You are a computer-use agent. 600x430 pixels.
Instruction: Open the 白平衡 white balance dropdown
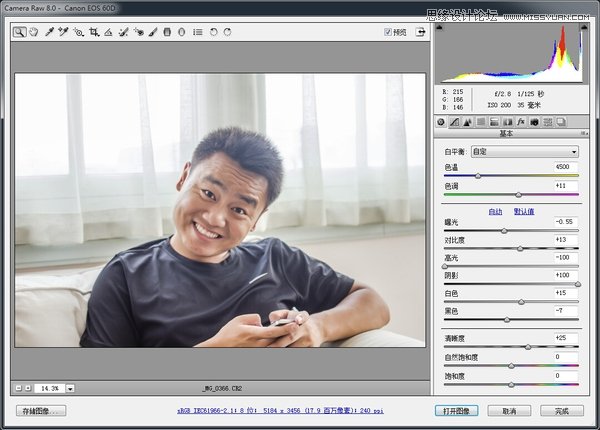(x=524, y=151)
